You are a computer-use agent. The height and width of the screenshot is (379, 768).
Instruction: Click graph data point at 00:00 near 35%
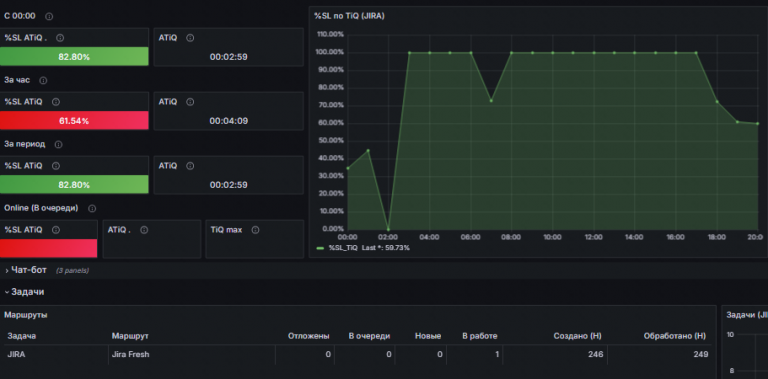[348, 168]
